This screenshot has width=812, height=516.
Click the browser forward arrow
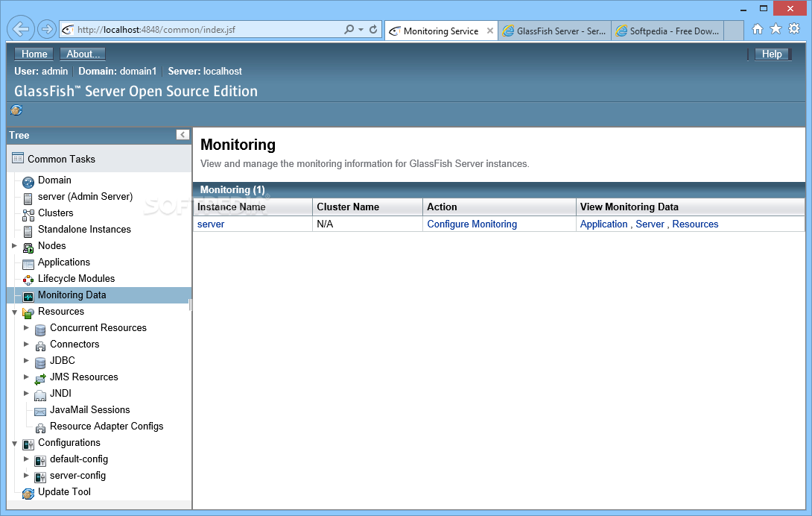point(47,29)
